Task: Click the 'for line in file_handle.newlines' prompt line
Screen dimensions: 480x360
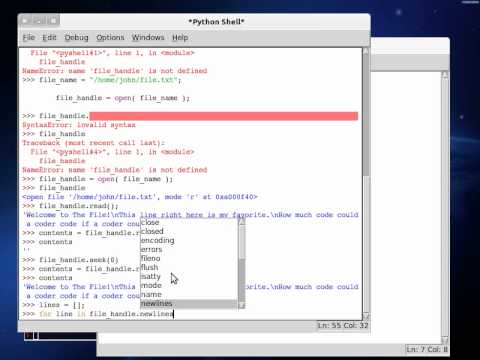Action: tap(98, 314)
